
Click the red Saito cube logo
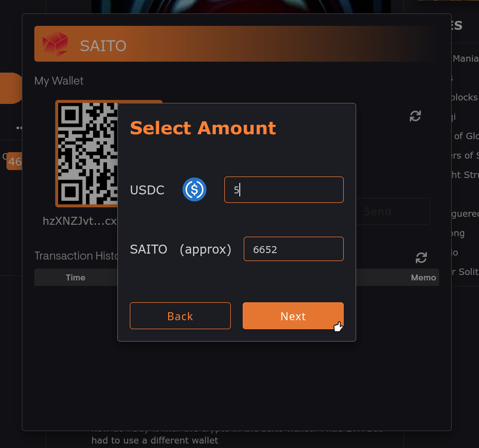(55, 44)
